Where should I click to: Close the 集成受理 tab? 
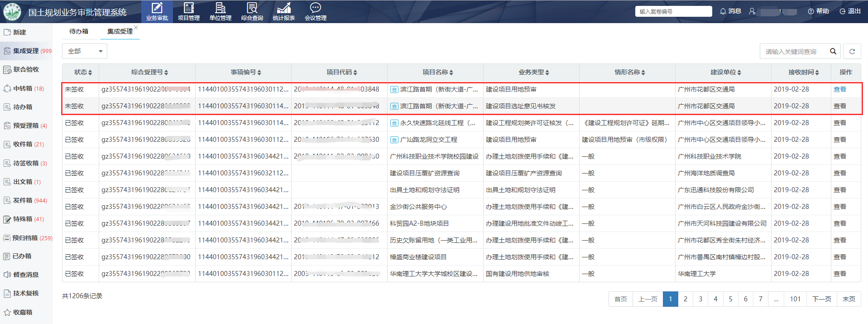click(x=136, y=28)
